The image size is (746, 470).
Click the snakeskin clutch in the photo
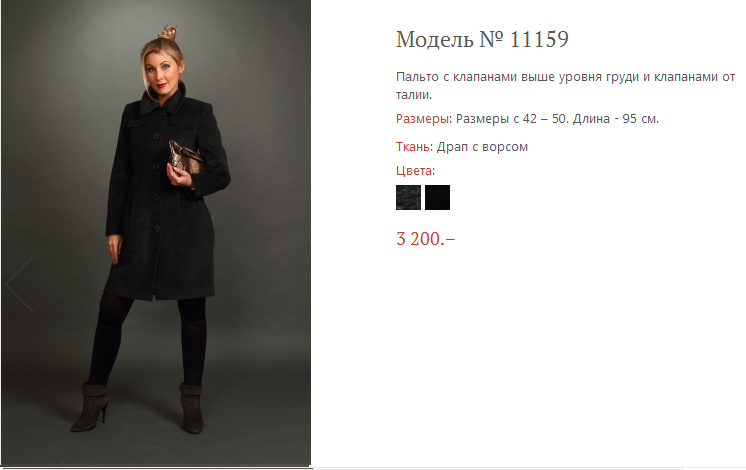coord(189,159)
